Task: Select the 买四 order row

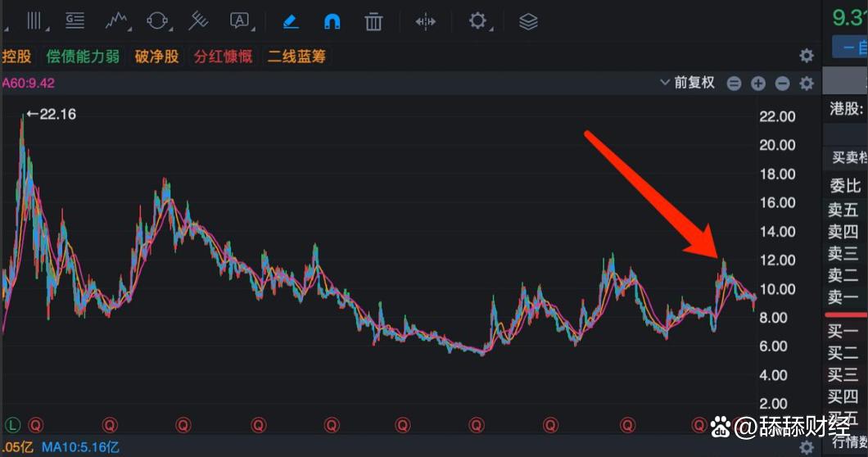Action: point(843,396)
